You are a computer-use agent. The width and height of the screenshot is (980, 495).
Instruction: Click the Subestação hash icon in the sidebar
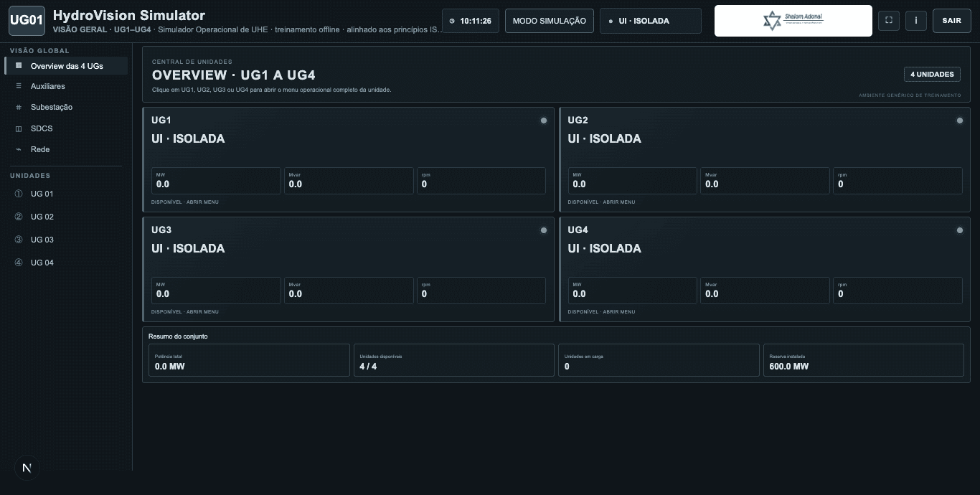click(19, 108)
